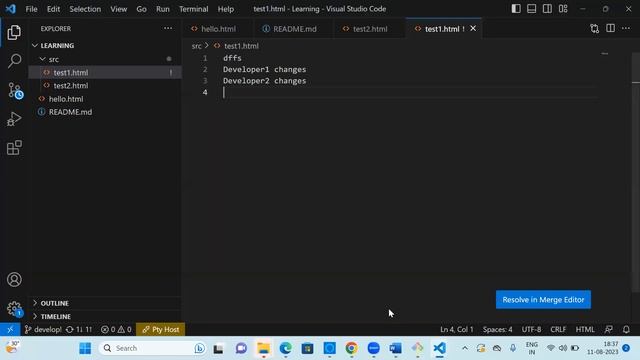Change language mode via HTML
This screenshot has width=640, height=360.
585,329
